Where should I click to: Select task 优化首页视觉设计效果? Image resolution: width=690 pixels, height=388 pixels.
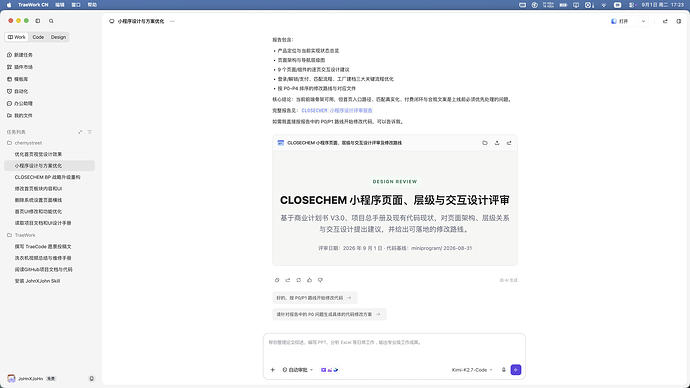coord(49,154)
